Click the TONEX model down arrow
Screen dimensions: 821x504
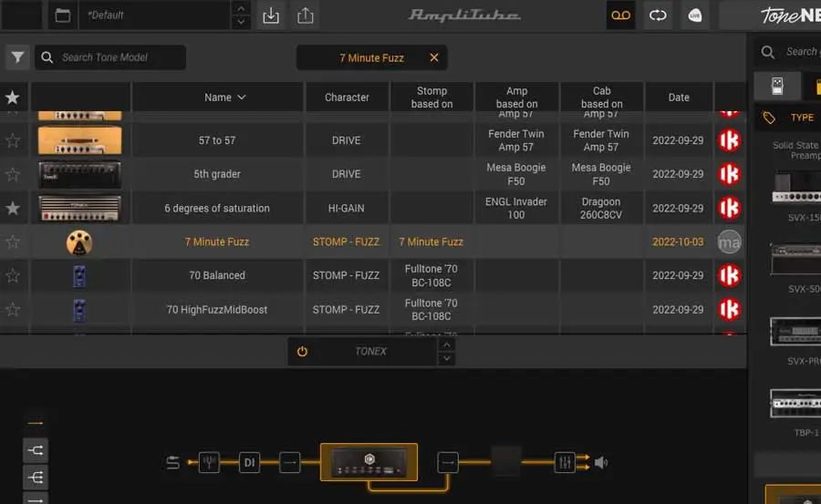pos(446,358)
